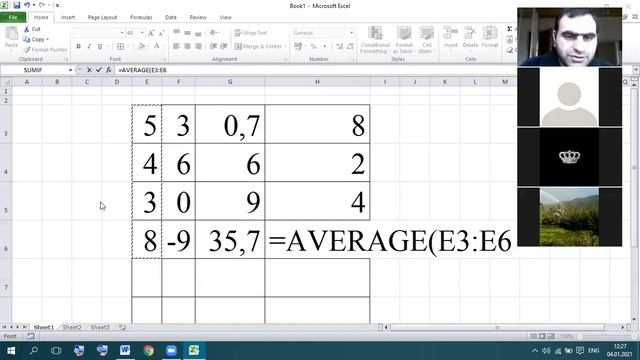Switch to the Insert ribbon tab
The image size is (640, 360).
click(68, 17)
